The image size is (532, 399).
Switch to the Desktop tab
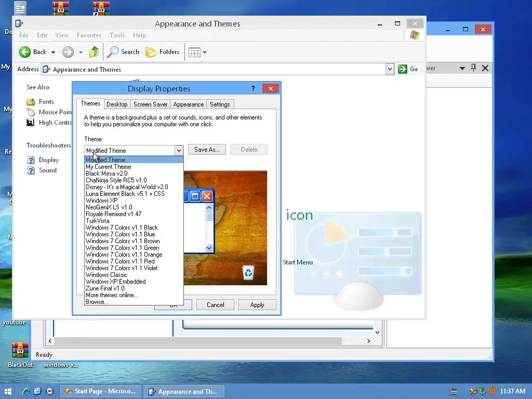(x=117, y=104)
